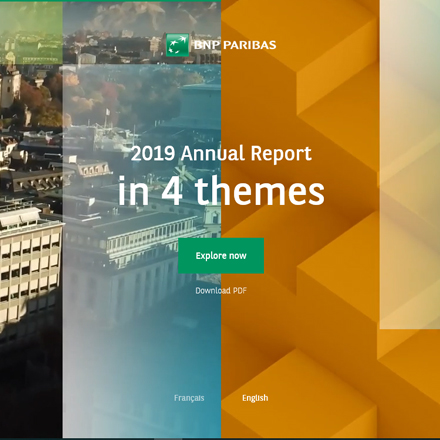Click the green BNP Paribas star logo

(177, 45)
